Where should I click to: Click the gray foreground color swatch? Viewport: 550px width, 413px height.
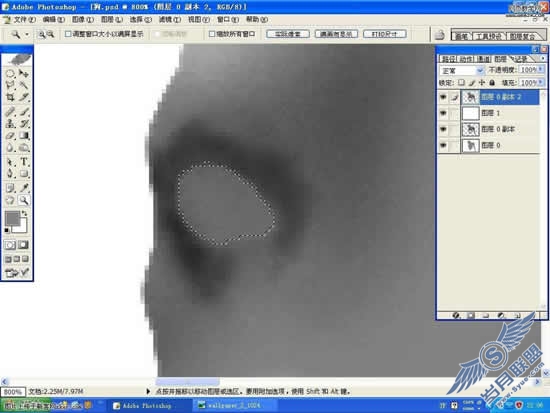click(12, 218)
